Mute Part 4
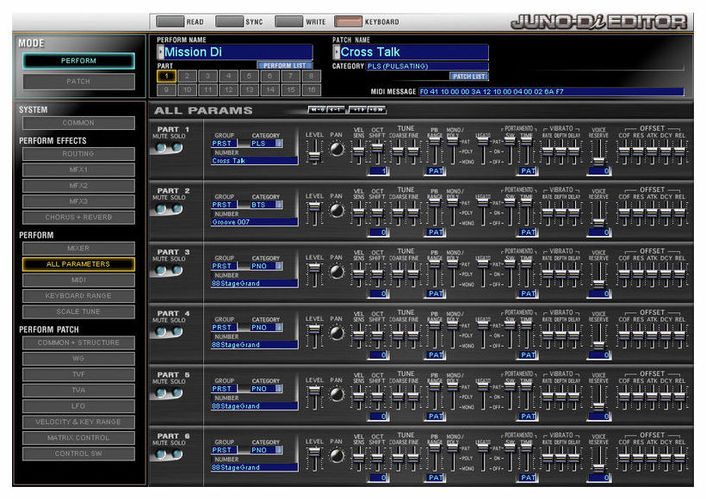 [x=161, y=331]
